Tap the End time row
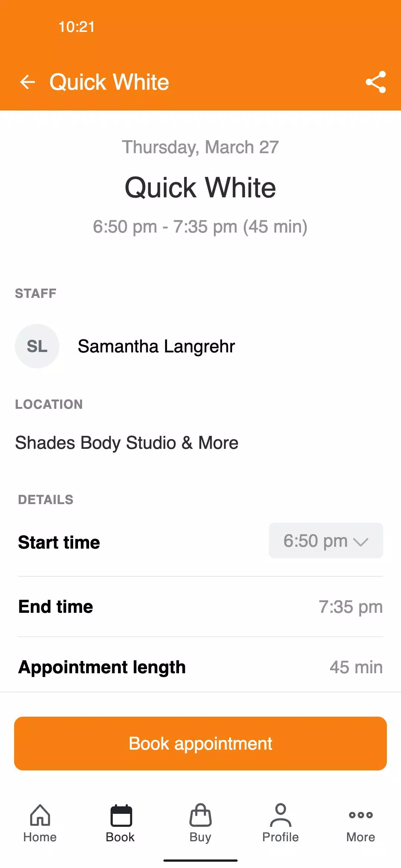Viewport: 401px width, 868px height. (x=200, y=606)
